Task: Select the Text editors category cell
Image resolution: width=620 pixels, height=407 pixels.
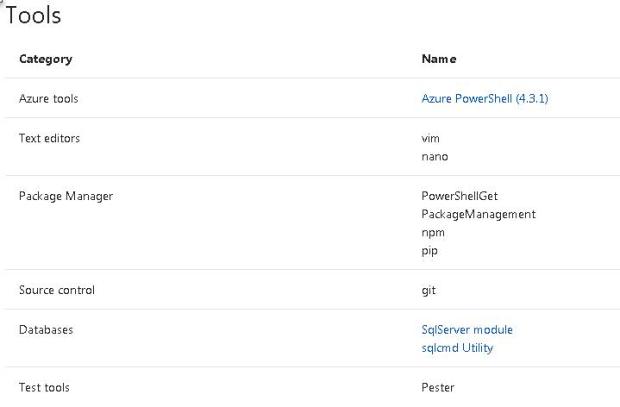Action: pyautogui.click(x=49, y=138)
